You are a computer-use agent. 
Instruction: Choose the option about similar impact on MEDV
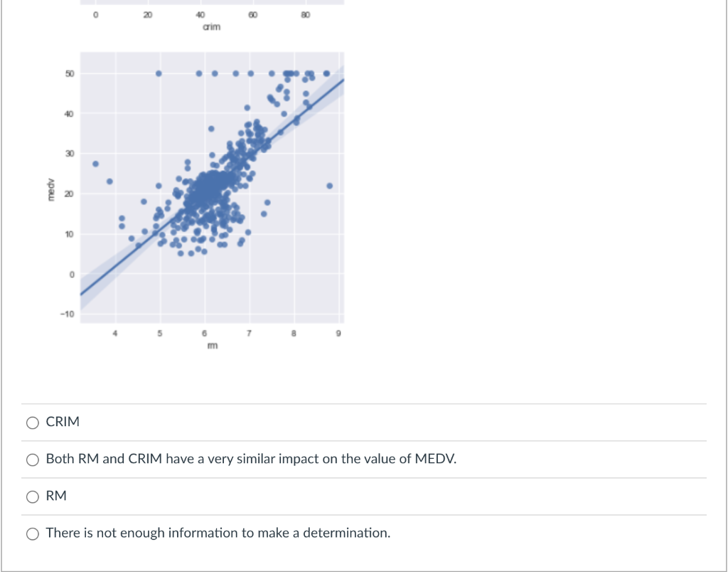(x=32, y=460)
